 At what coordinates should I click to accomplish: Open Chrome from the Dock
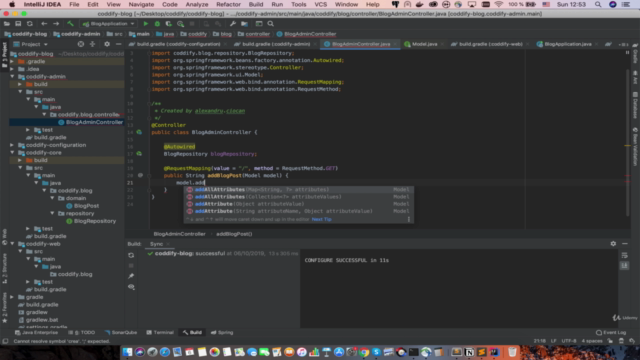tap(364, 352)
